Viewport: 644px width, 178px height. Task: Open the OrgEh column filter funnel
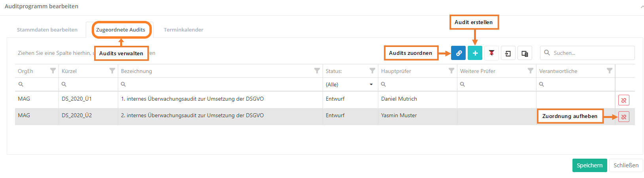[x=53, y=71]
